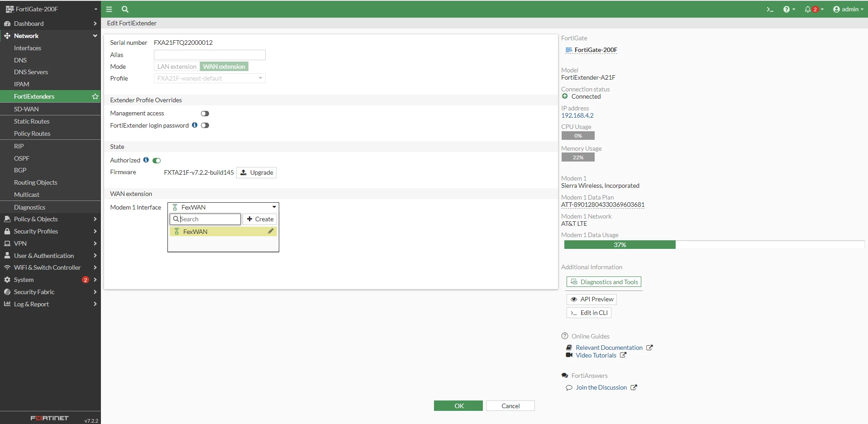868x424 pixels.
Task: Click the CPU Usage 0% bar
Action: tap(578, 136)
